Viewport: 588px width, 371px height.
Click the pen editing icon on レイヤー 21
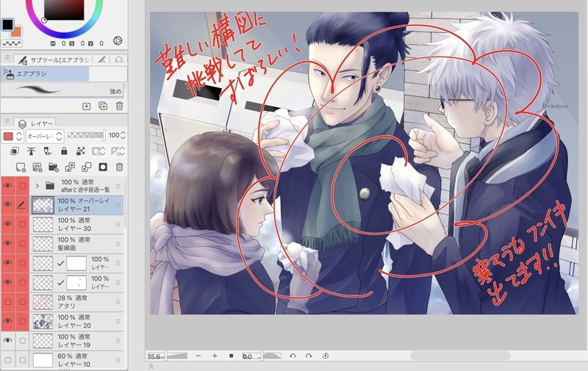click(22, 205)
